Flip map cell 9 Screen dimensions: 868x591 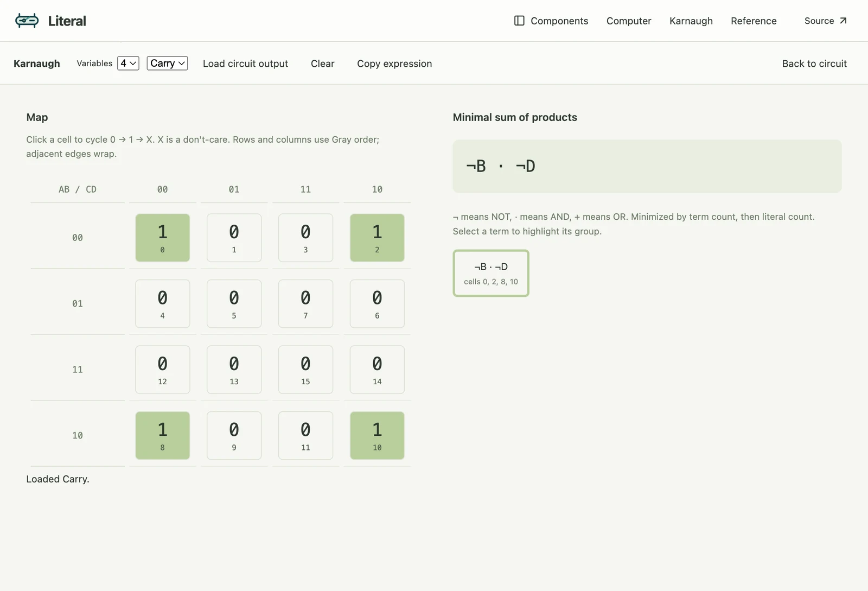pos(234,436)
